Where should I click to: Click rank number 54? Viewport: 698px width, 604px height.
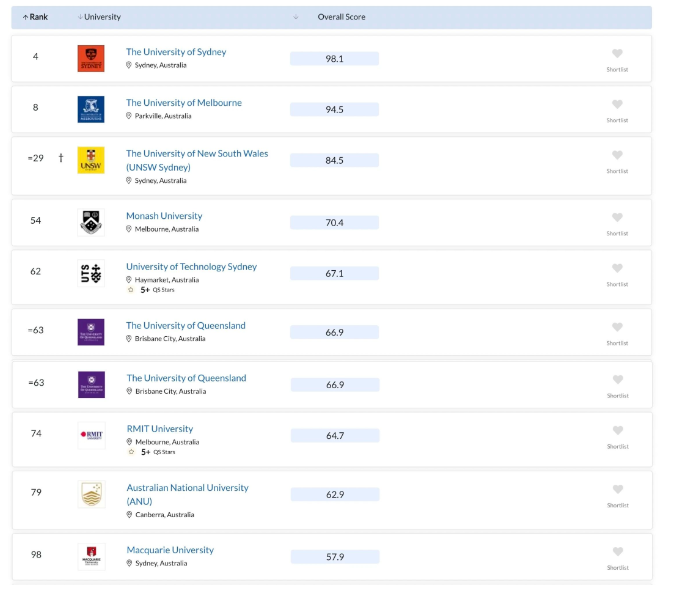point(36,220)
